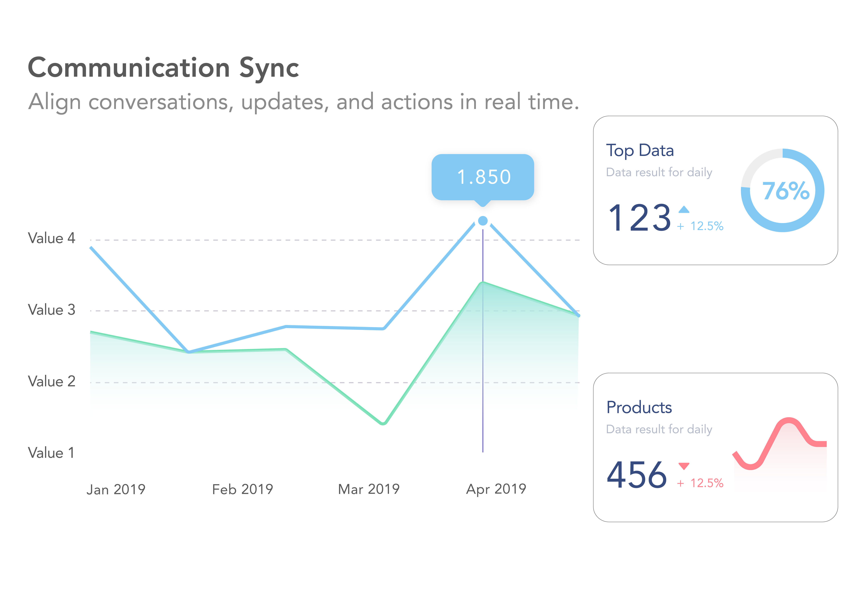Click the large 456 number
This screenshot has width=868, height=609.
click(x=637, y=475)
